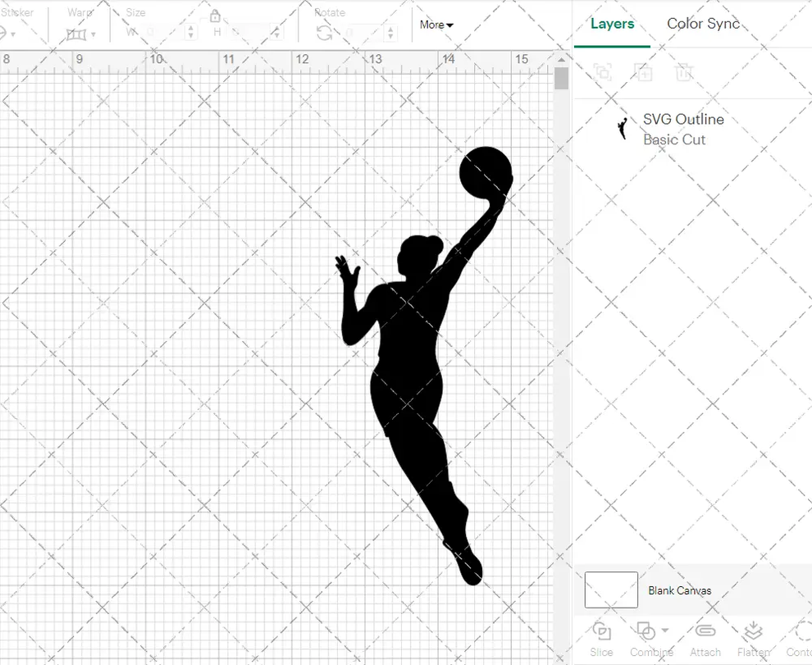Click the Attach icon
Screen dimensions: 812x665
pyautogui.click(x=705, y=631)
